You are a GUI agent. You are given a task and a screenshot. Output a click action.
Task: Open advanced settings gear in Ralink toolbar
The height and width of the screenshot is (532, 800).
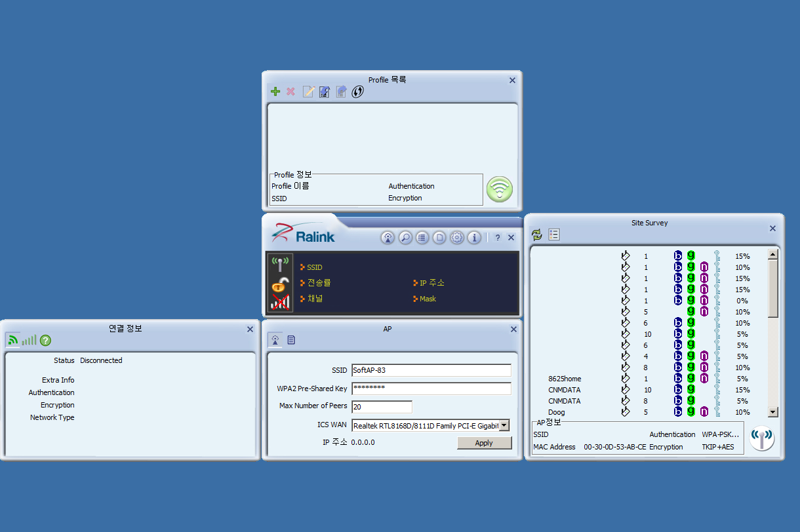point(457,238)
